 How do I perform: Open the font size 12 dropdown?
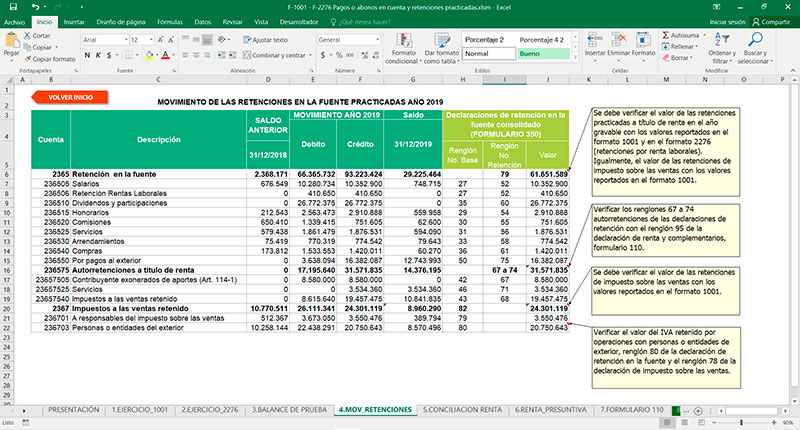151,40
